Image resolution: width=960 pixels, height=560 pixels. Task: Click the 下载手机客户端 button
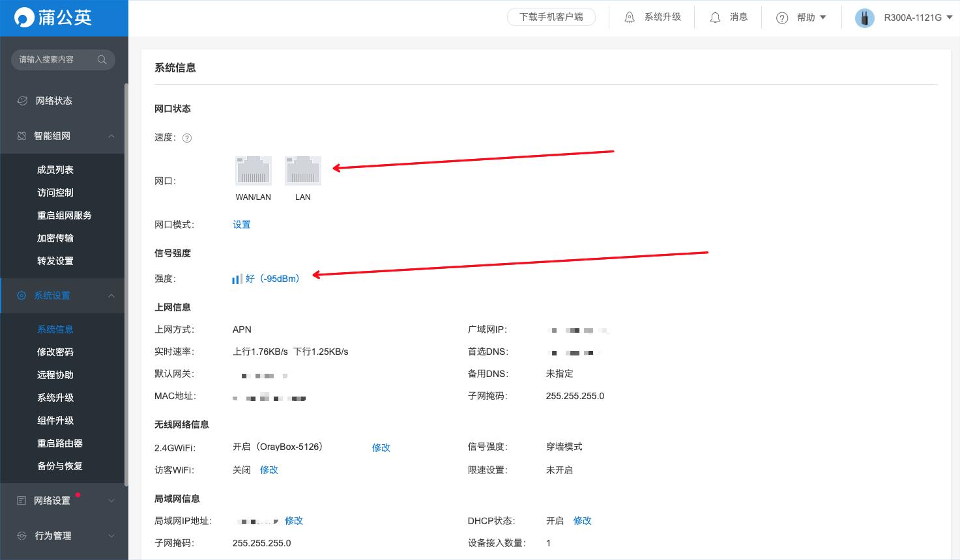tap(551, 17)
